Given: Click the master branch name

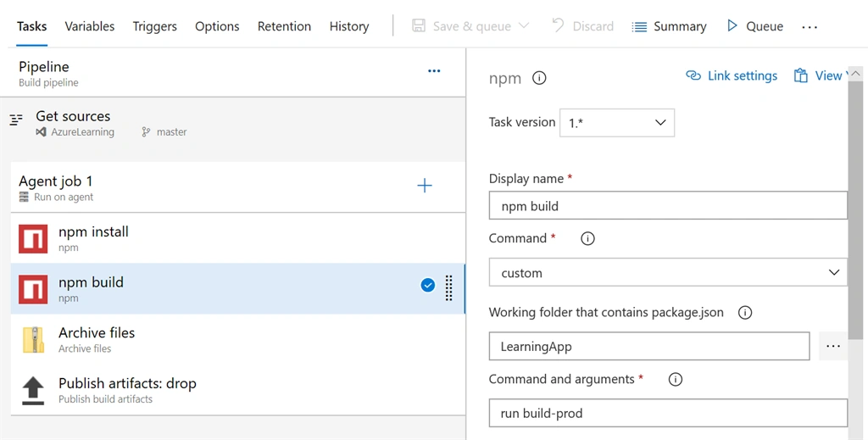Looking at the screenshot, I should [x=171, y=132].
